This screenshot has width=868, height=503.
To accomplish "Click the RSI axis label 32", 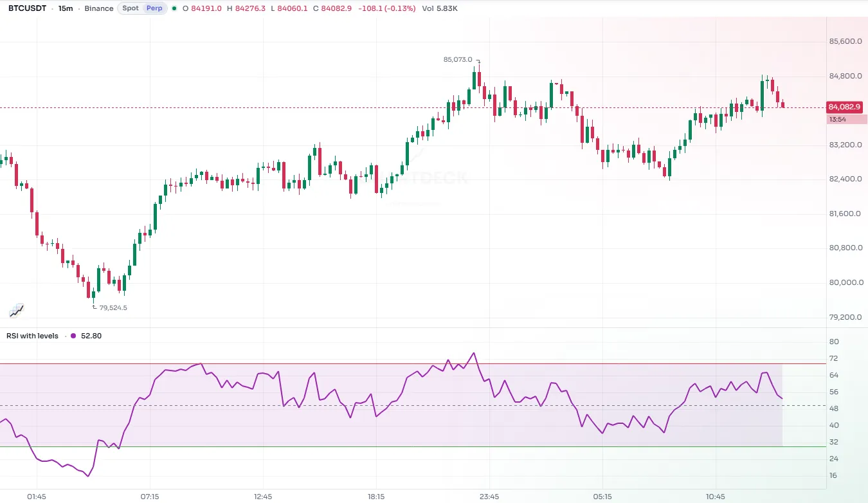I will click(x=834, y=442).
